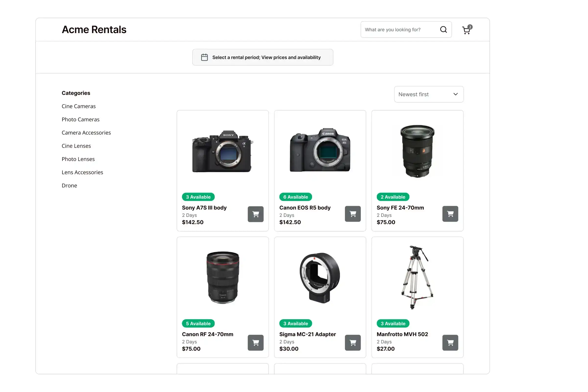588x392 pixels.
Task: Click the Acme Rentals logo
Action: 94,29
